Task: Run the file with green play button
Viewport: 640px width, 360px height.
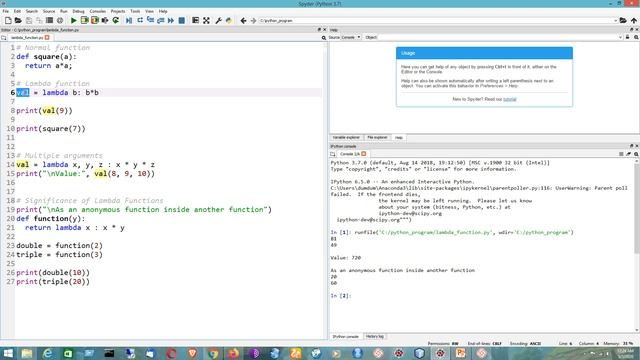Action: 73,20
